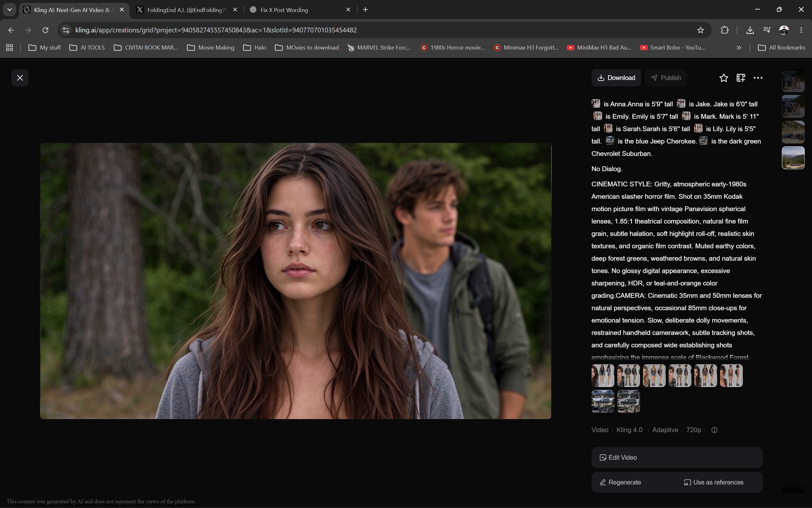Switch to the Fix X Post Wording tab
This screenshot has width=812, height=508.
(x=300, y=10)
